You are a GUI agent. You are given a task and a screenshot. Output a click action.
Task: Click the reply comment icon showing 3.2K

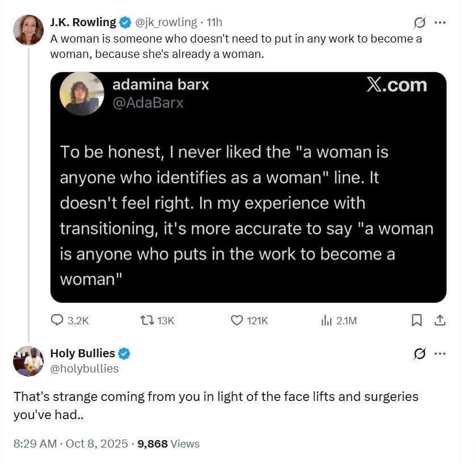[x=57, y=320]
